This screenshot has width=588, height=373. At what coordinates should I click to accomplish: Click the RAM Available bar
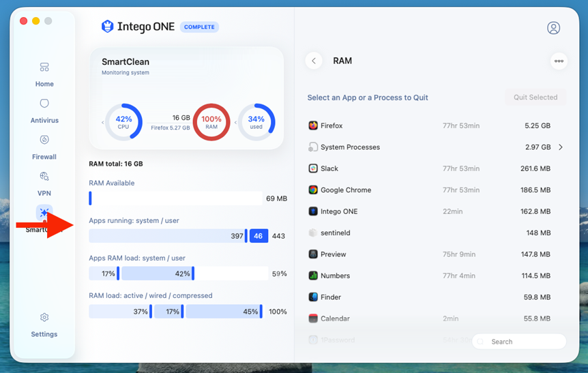[175, 198]
